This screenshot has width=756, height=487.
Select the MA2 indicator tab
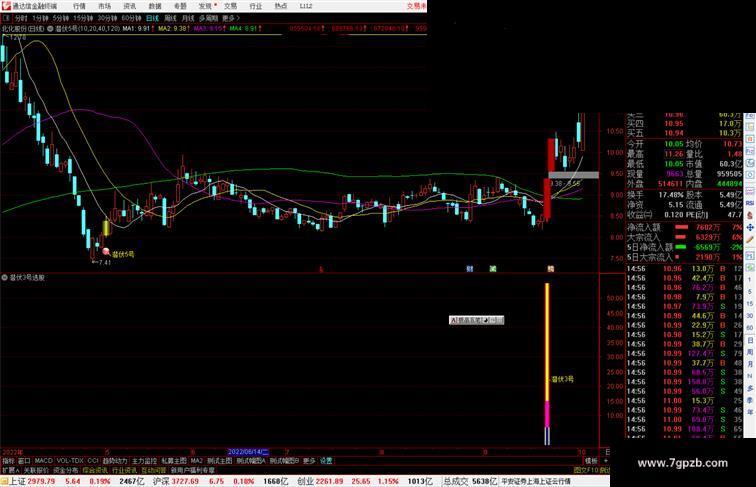click(196, 461)
